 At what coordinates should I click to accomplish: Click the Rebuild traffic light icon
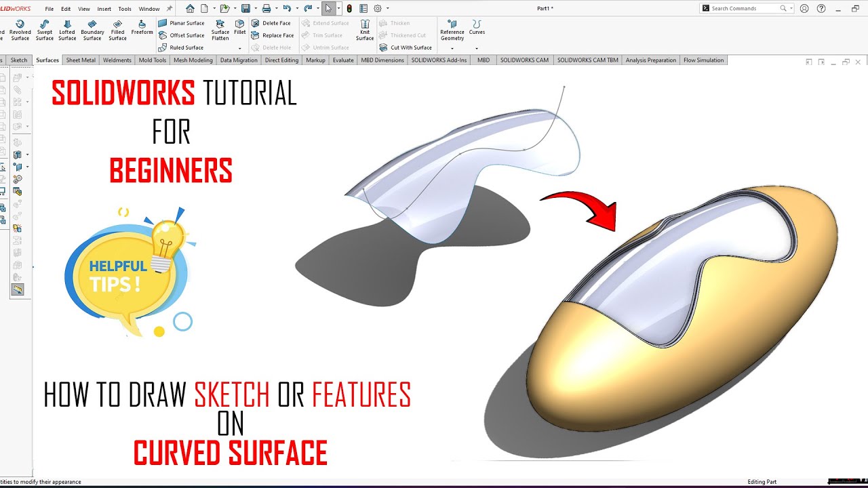coord(349,9)
